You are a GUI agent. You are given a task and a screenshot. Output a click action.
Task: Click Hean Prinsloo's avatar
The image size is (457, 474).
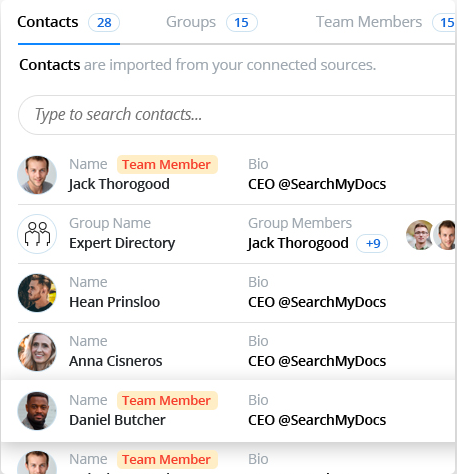point(37,293)
